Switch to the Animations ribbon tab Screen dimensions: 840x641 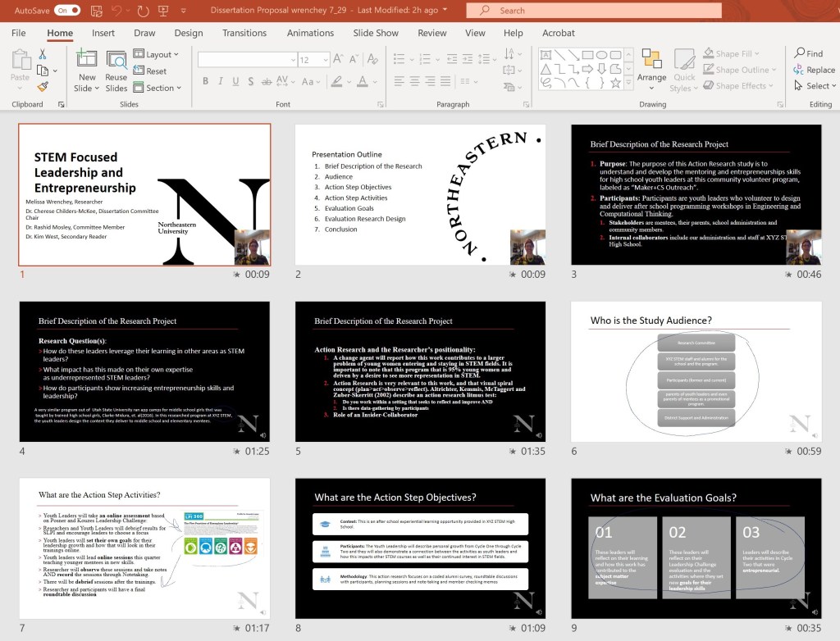pos(310,34)
